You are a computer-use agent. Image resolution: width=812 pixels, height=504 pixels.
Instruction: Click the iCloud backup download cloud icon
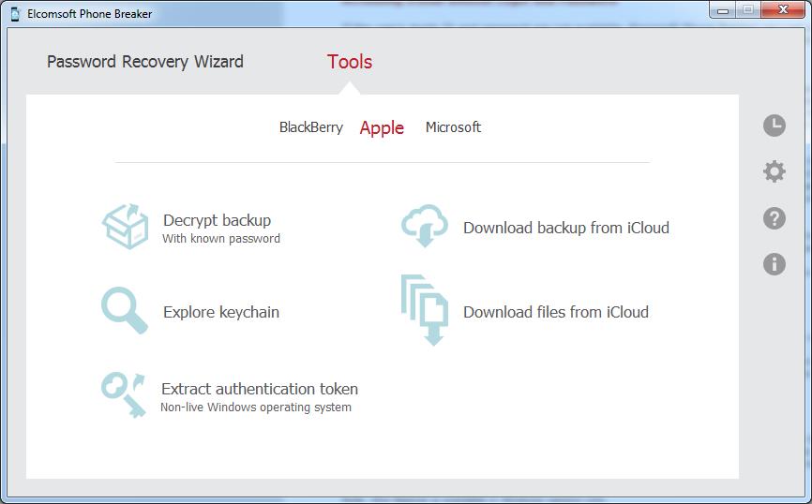click(x=425, y=226)
